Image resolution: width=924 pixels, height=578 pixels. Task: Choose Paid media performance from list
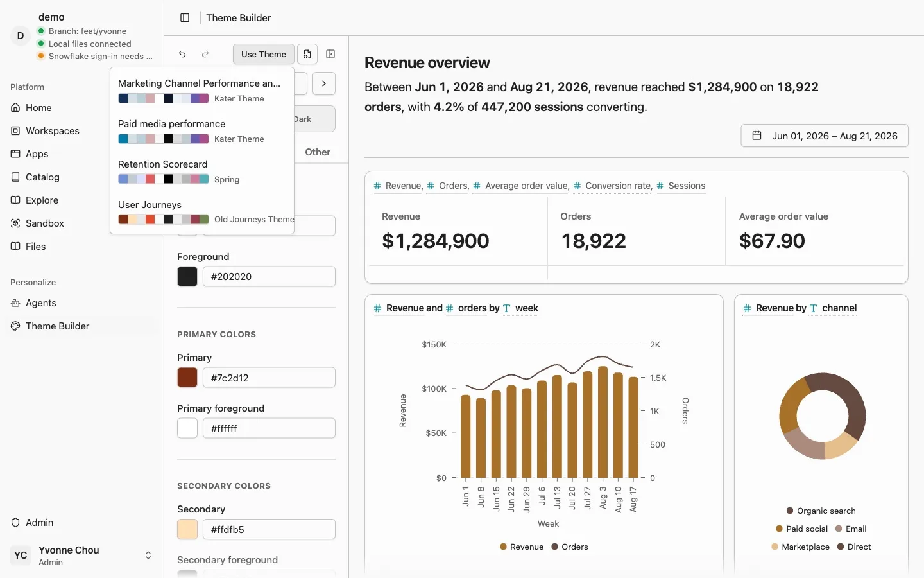[x=202, y=131]
